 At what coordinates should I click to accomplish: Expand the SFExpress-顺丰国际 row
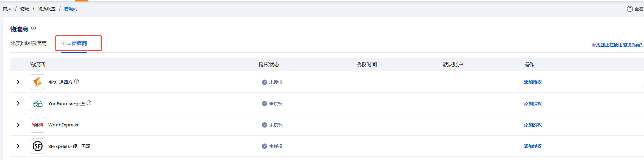click(18, 146)
